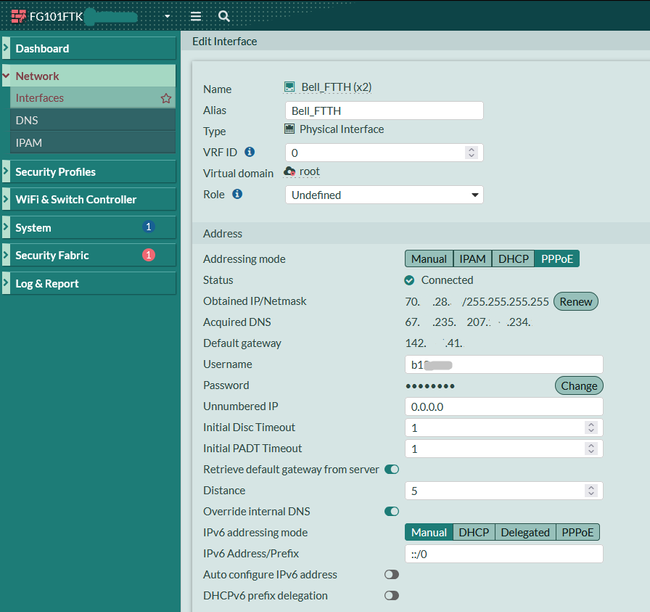The image size is (650, 612).
Task: Disable Retrieve default gateway from server
Action: [391, 469]
